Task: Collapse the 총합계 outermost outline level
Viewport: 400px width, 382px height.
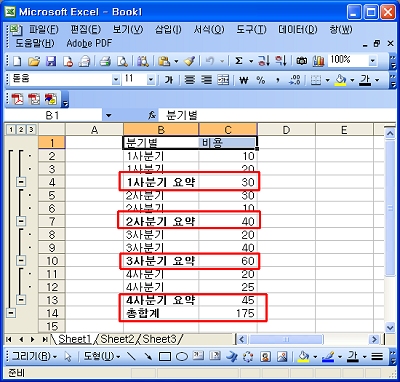Action: coord(11,313)
